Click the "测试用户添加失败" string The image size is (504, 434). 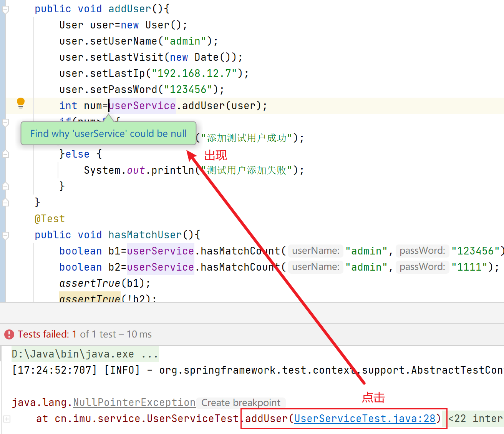point(247,170)
